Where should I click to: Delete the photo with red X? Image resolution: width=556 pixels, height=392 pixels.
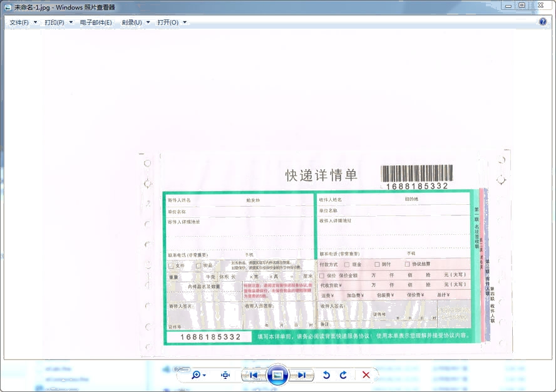(366, 375)
